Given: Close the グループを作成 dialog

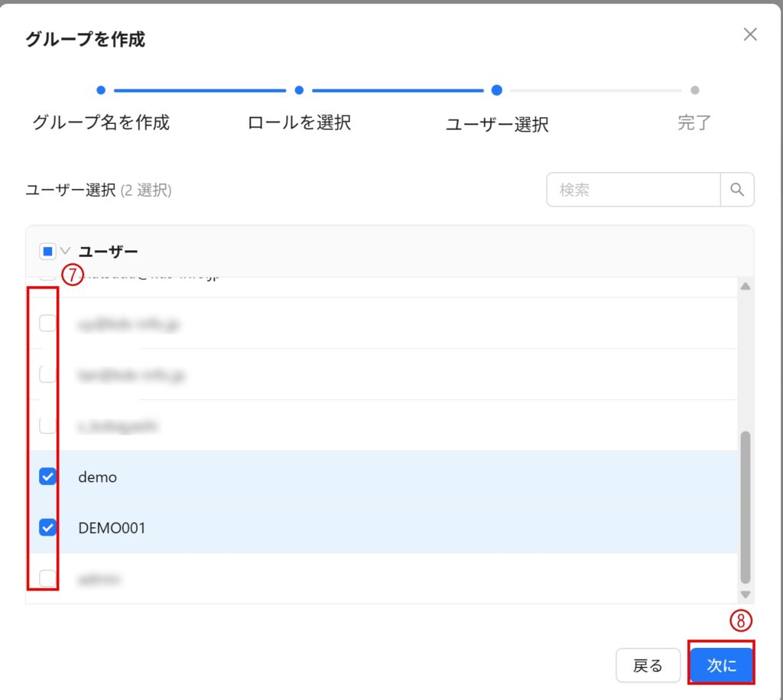Looking at the screenshot, I should pyautogui.click(x=750, y=34).
